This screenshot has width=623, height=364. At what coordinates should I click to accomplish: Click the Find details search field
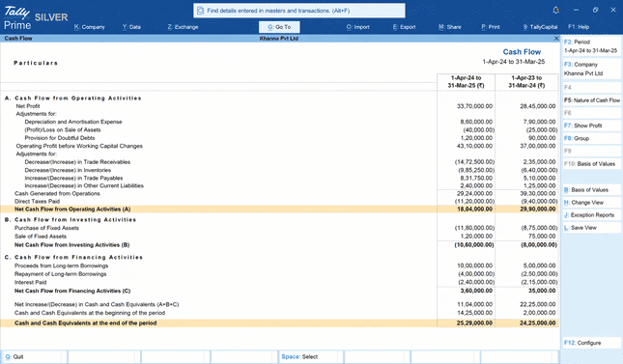[299, 11]
